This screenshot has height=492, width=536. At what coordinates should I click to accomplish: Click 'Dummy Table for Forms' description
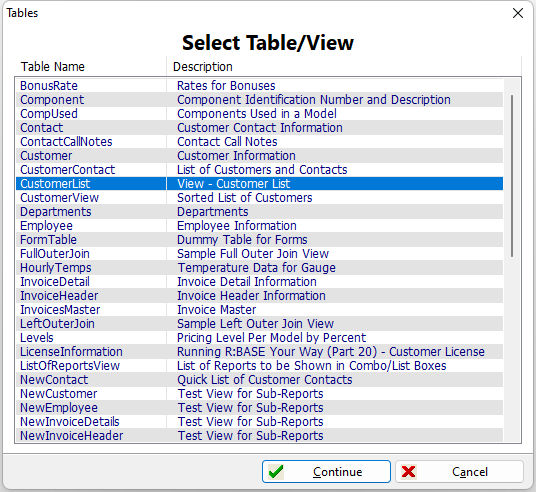[x=242, y=240]
